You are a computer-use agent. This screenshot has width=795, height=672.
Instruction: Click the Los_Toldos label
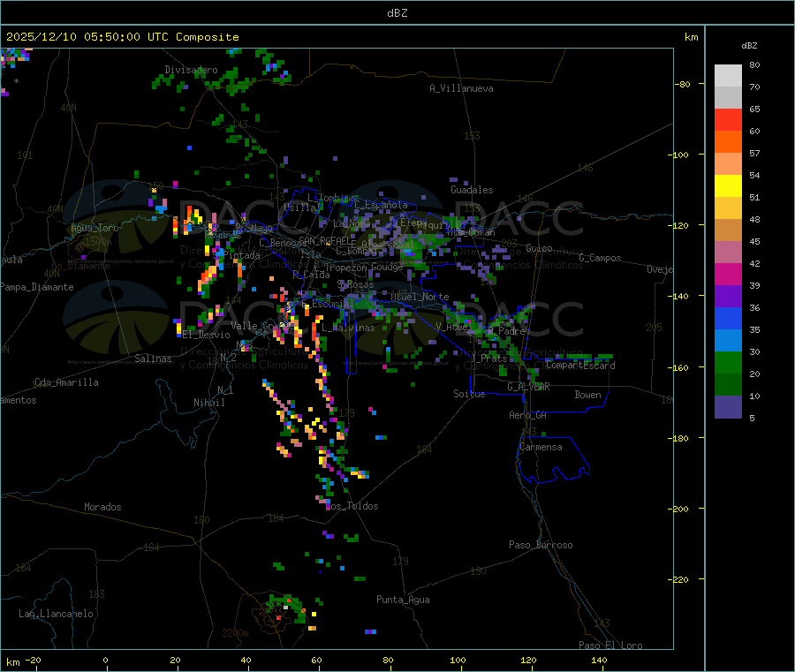(x=352, y=506)
